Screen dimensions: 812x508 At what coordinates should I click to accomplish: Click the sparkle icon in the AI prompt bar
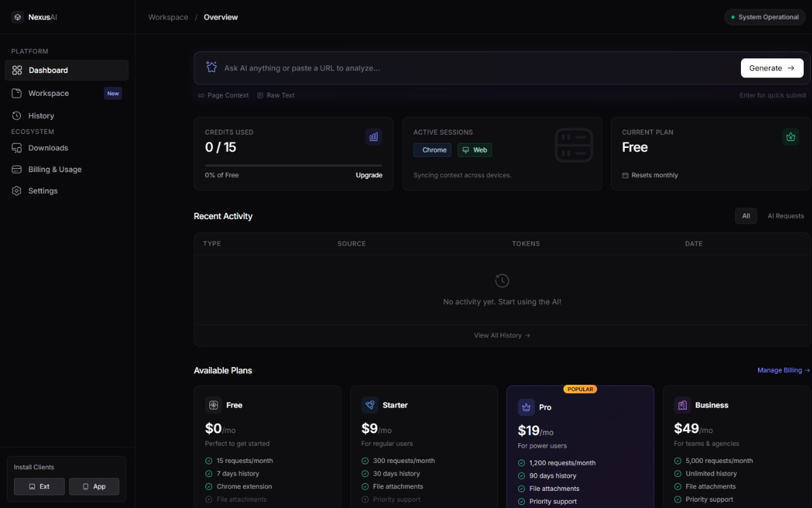[211, 66]
